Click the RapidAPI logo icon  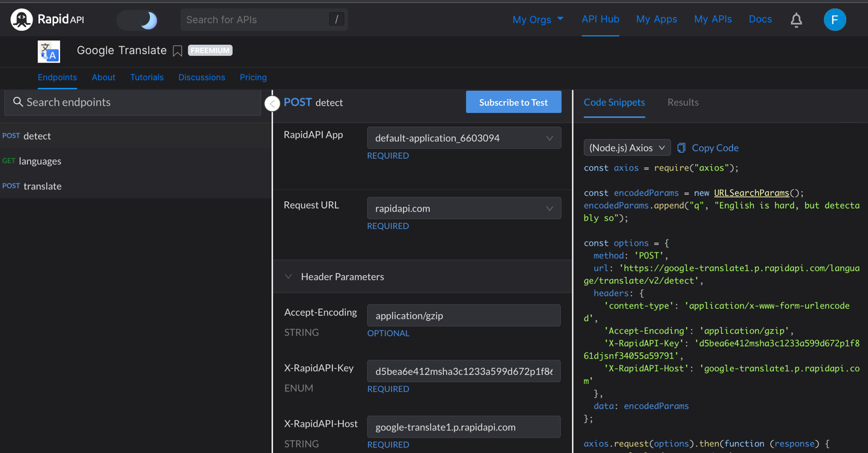point(21,20)
